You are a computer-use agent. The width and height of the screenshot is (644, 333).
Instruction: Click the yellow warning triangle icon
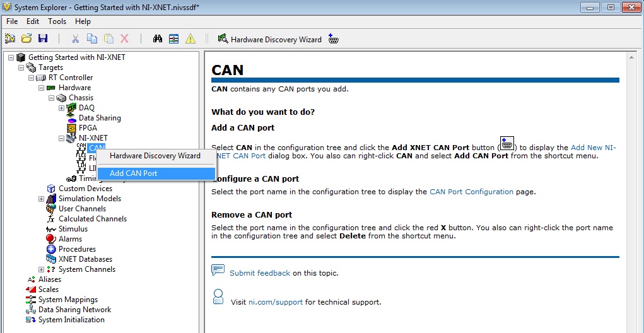click(x=190, y=38)
